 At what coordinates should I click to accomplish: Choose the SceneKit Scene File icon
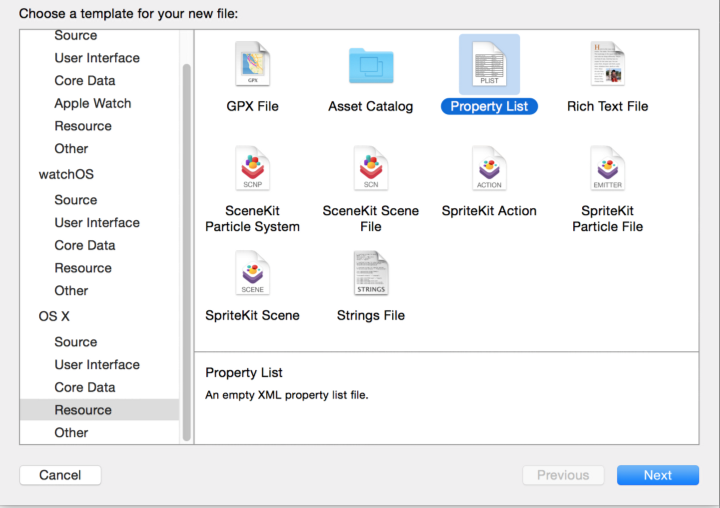coord(371,169)
